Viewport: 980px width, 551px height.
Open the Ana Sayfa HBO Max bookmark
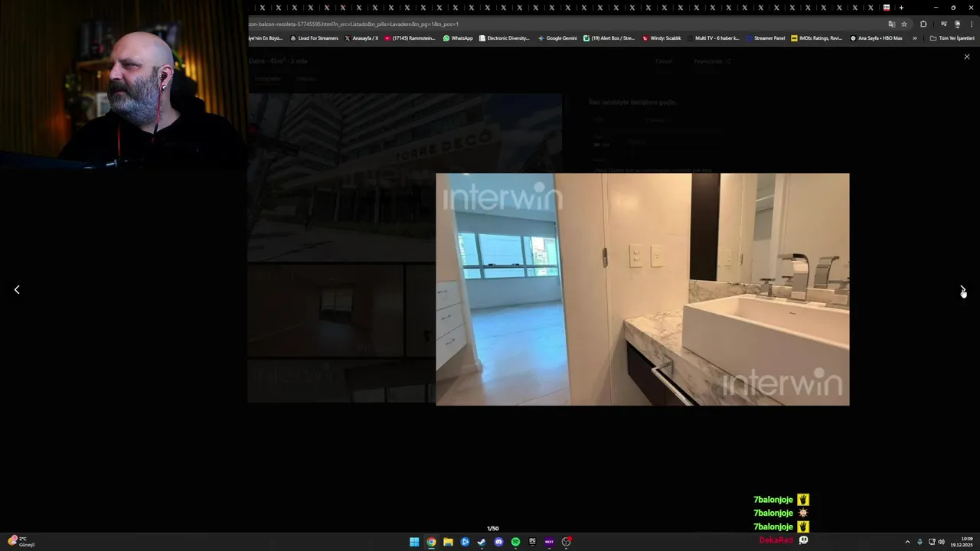877,38
